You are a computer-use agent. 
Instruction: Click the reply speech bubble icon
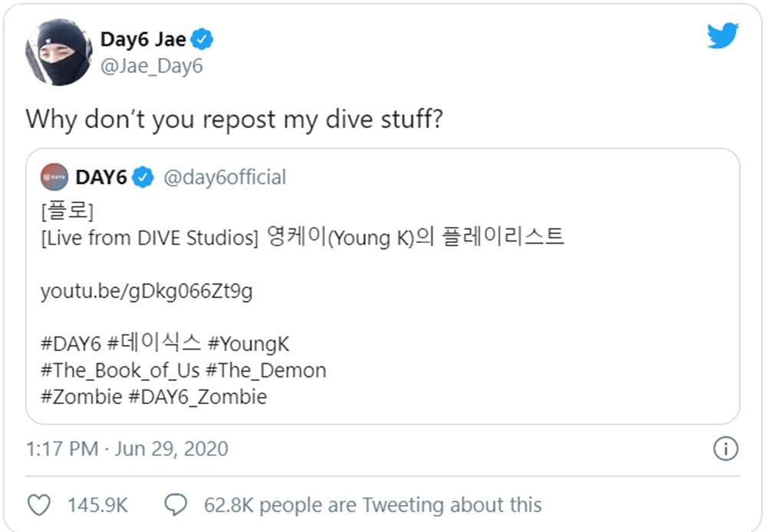pos(176,504)
